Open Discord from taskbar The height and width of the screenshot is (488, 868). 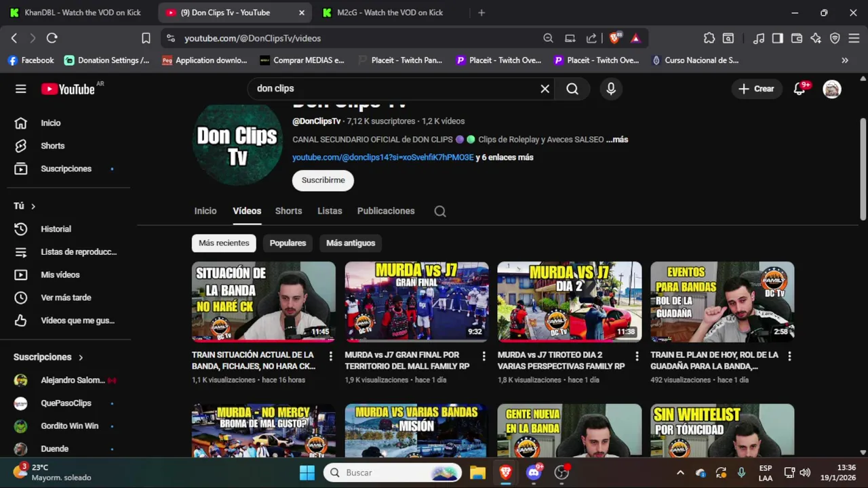click(x=534, y=472)
